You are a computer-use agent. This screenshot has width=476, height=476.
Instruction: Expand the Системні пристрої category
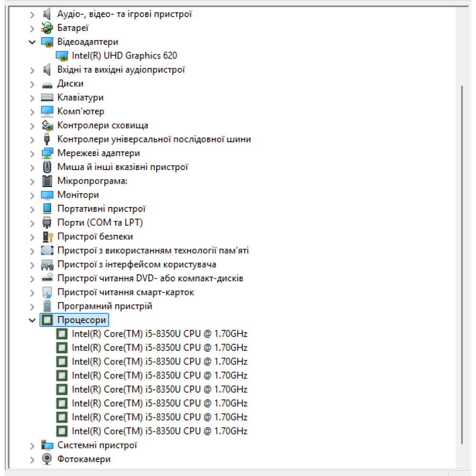point(32,445)
